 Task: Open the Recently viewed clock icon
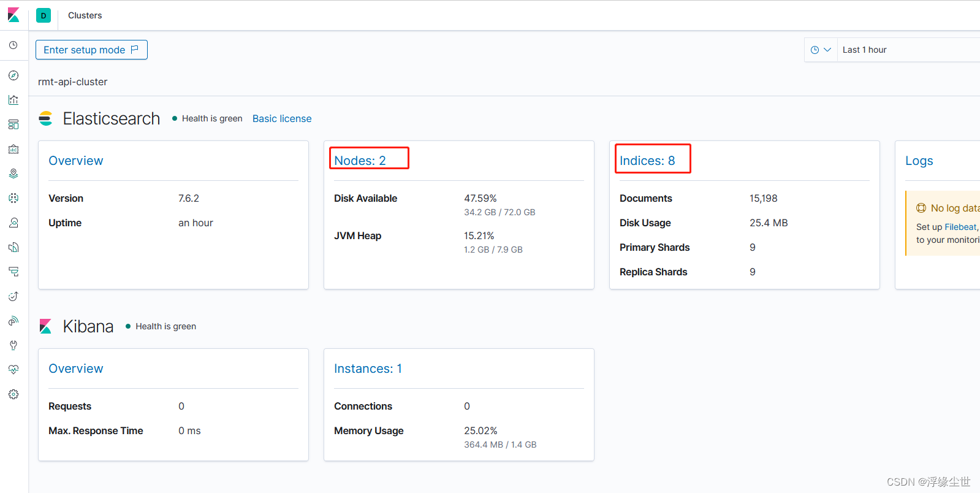[13, 45]
